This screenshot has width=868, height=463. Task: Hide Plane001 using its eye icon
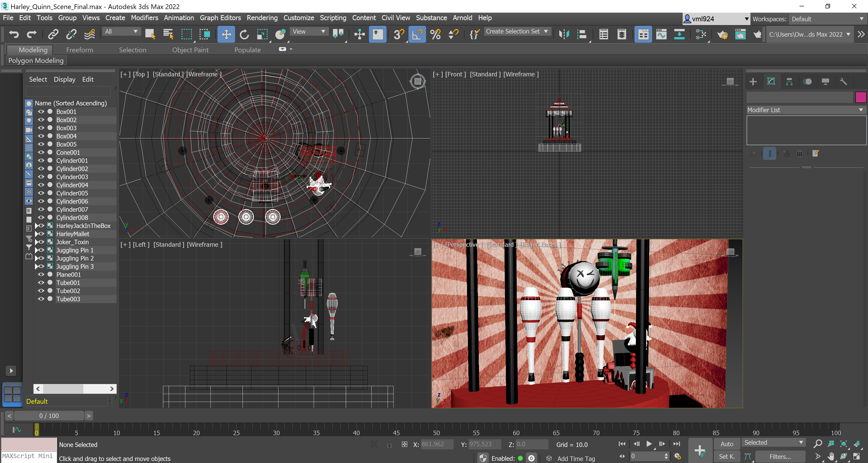click(x=41, y=274)
